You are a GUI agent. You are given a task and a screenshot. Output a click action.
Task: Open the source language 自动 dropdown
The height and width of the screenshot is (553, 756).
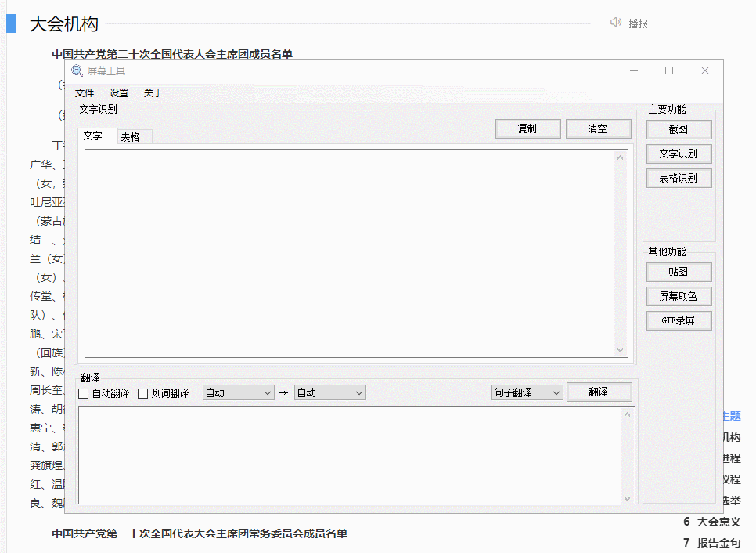(239, 392)
